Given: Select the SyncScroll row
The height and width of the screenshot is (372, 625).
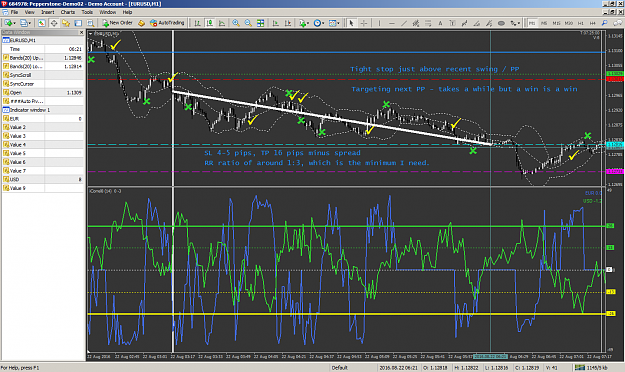Looking at the screenshot, I should point(43,75).
